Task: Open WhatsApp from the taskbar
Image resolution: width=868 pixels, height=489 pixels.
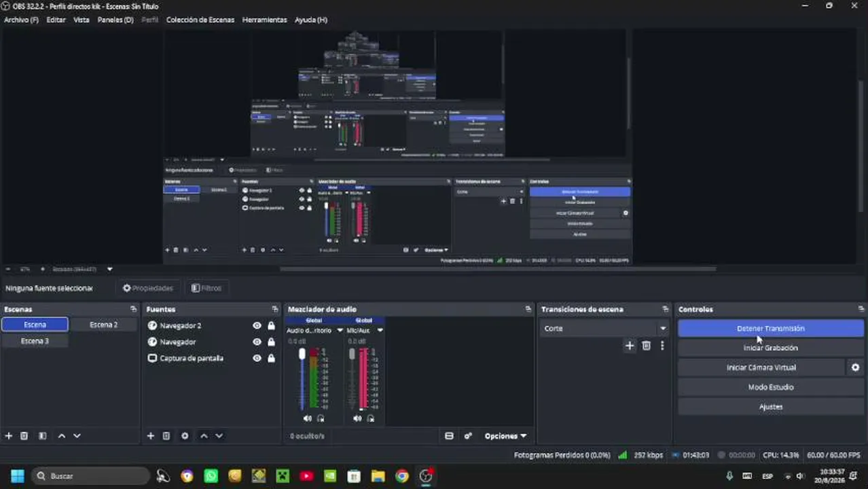Action: coord(211,476)
